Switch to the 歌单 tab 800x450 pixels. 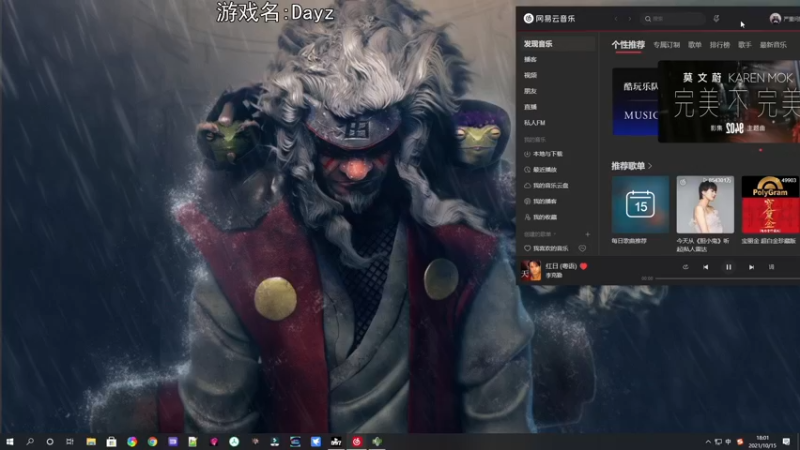[x=694, y=45]
